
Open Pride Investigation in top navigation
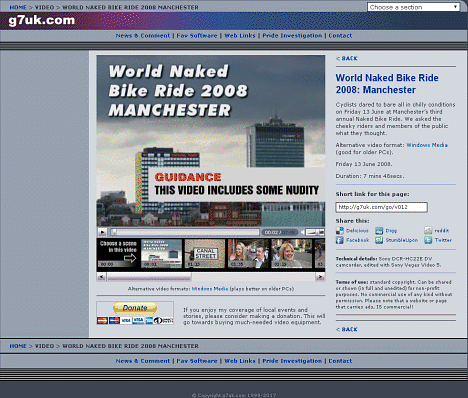click(292, 36)
